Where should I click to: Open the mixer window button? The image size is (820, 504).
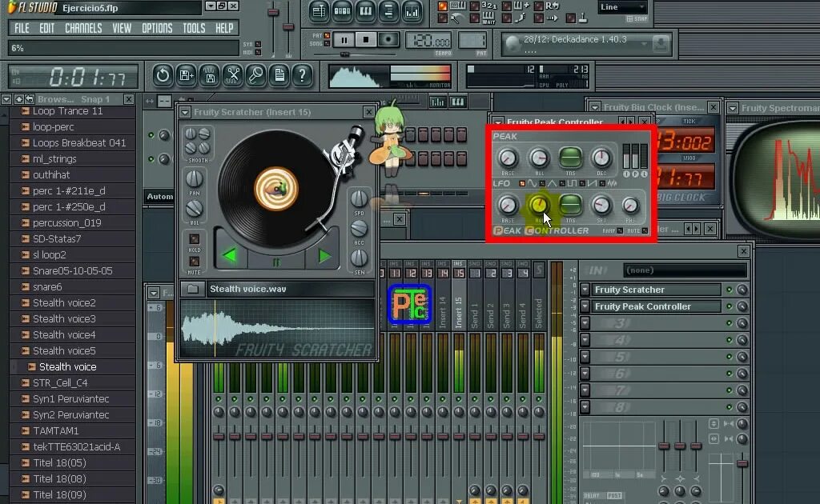coord(412,12)
